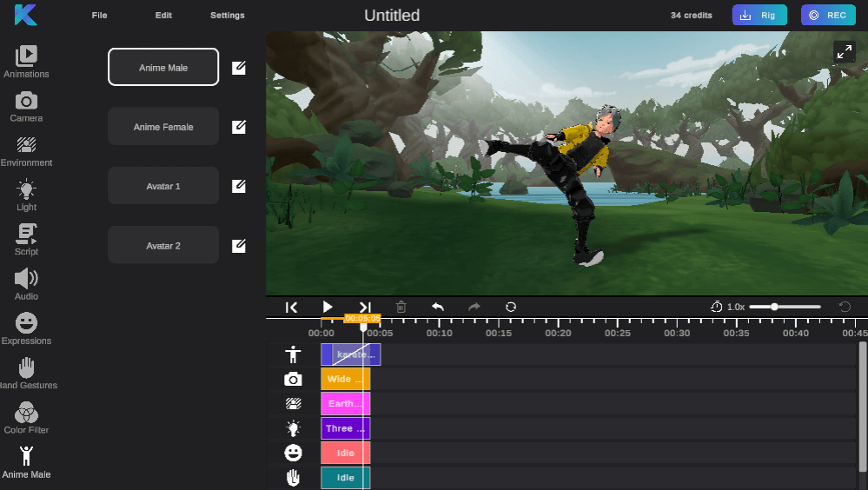This screenshot has width=868, height=490.
Task: Open the Audio panel
Action: (26, 284)
